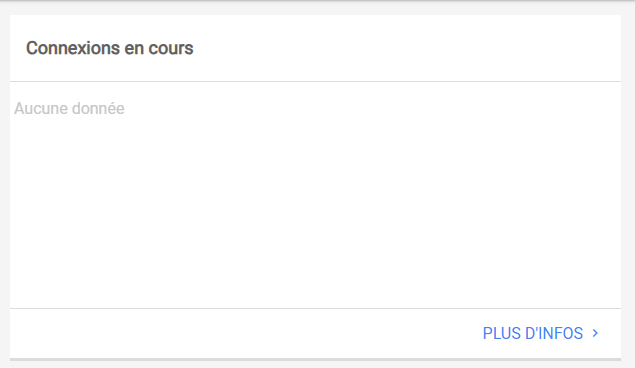Click the empty connections list area
The height and width of the screenshot is (368, 635).
tap(315, 195)
